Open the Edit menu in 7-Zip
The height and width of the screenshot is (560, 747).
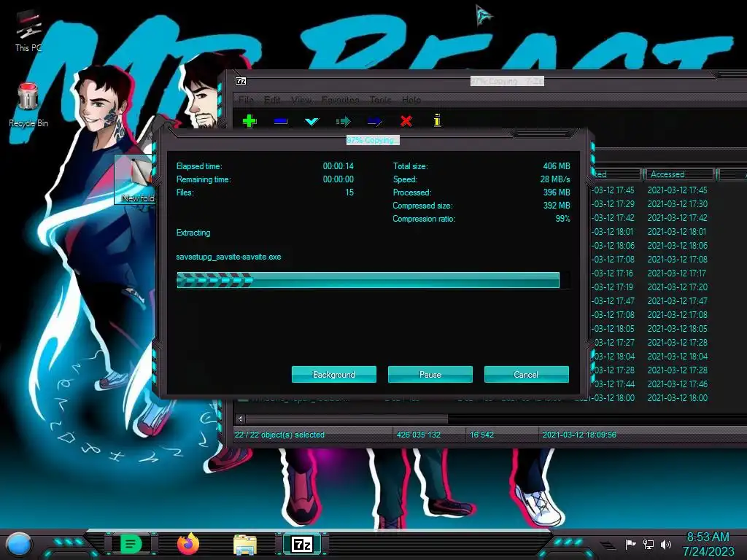coord(272,100)
